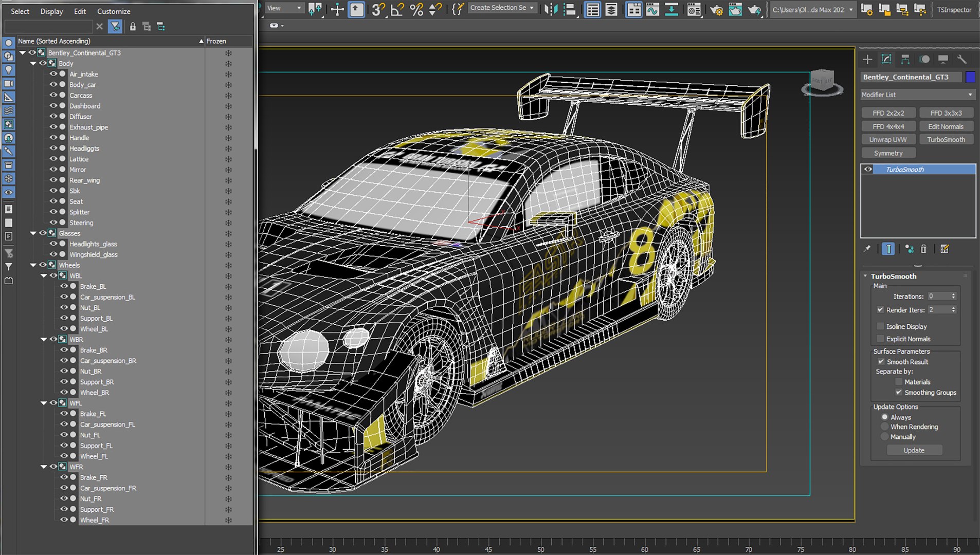Toggle the Smooth Result checkbox

pos(881,362)
